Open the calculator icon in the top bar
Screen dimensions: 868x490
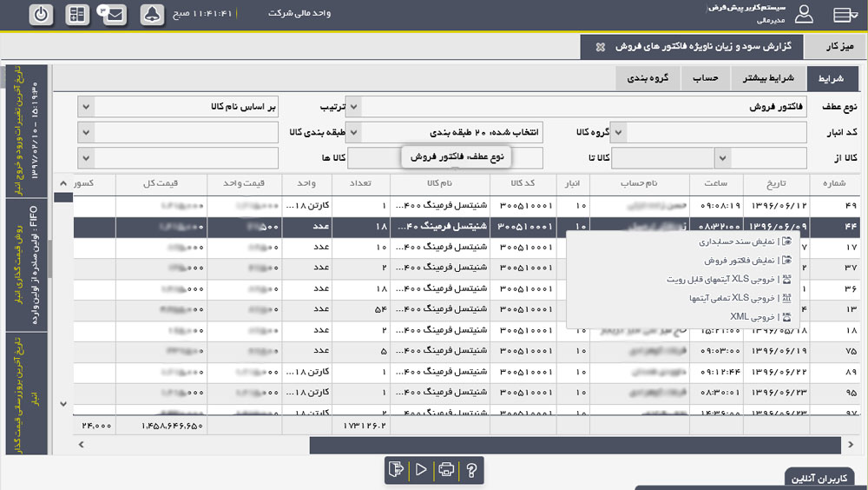pos(77,15)
